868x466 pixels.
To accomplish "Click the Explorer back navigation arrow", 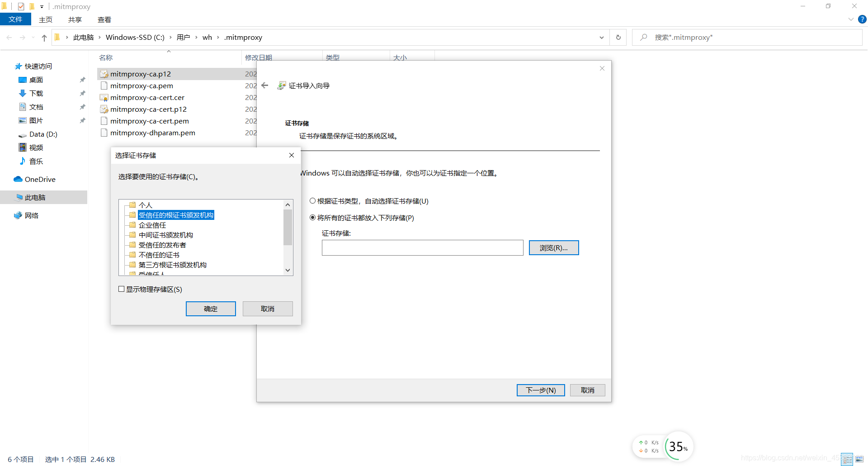I will 9,37.
